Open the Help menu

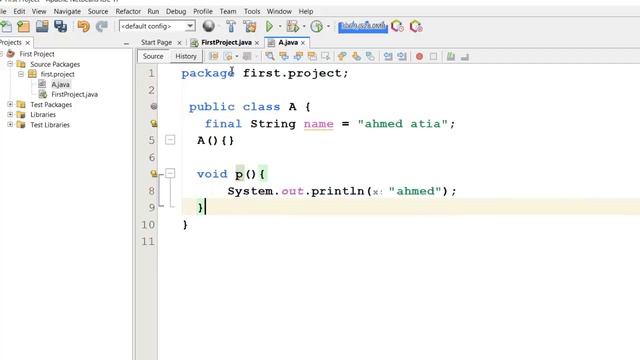point(306,11)
